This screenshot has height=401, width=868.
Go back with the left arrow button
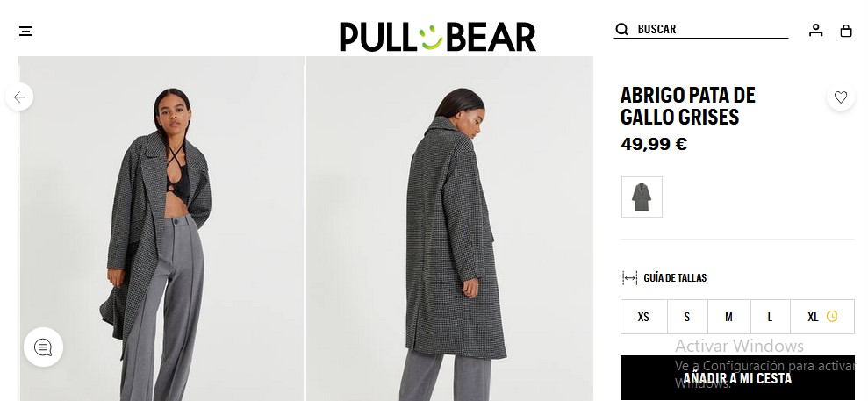click(19, 97)
